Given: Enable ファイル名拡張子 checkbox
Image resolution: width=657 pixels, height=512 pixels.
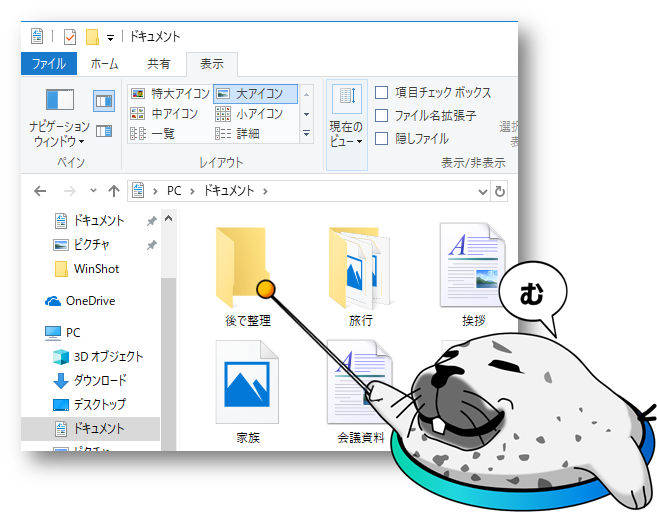Looking at the screenshot, I should 381,115.
